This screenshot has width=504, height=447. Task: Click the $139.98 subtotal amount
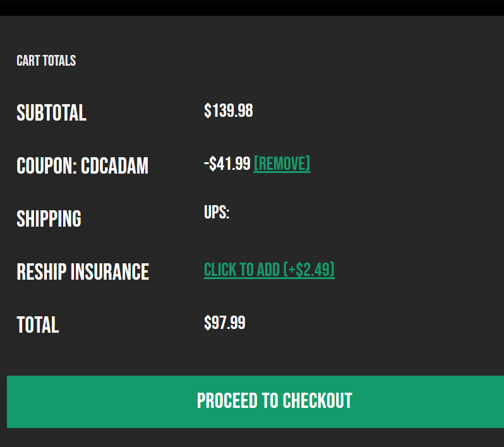click(x=228, y=111)
